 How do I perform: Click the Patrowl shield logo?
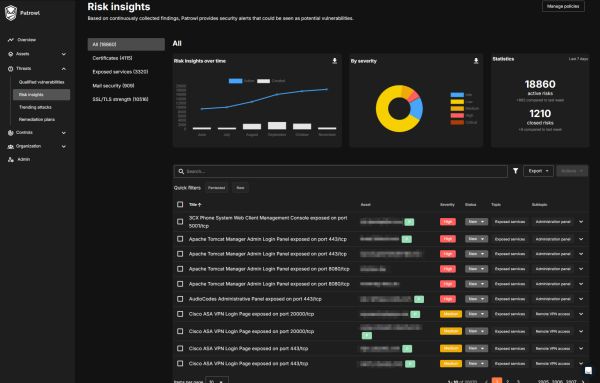click(11, 13)
